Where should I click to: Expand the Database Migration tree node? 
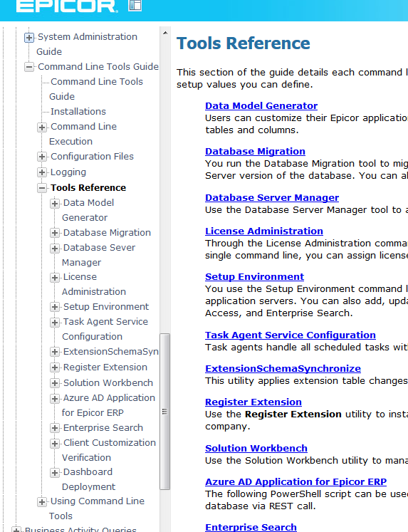(x=55, y=233)
